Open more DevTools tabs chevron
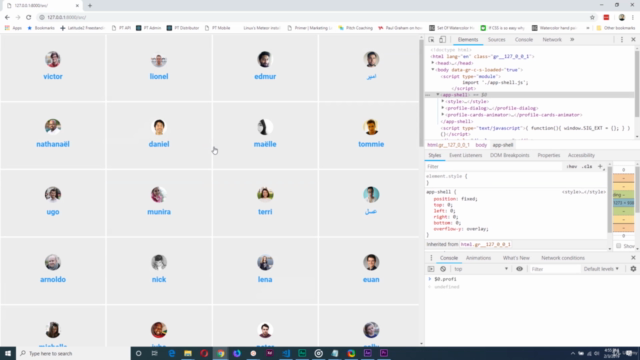 (572, 40)
